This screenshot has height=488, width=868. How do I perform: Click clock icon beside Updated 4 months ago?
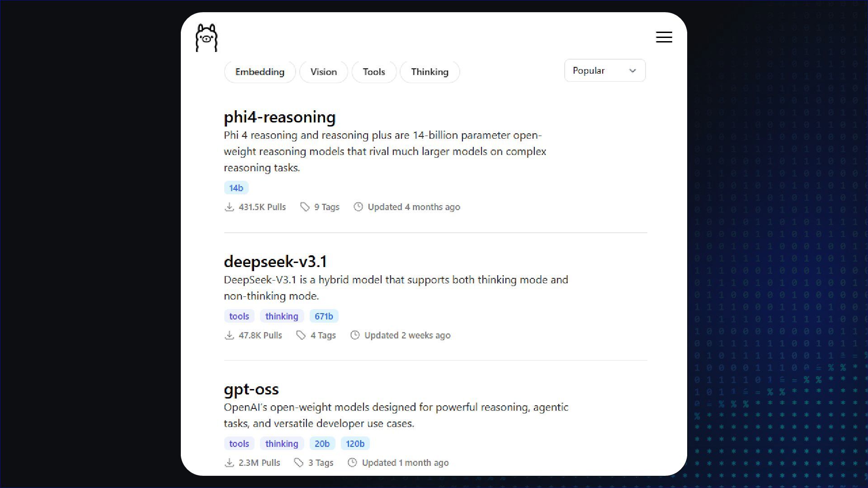point(358,207)
